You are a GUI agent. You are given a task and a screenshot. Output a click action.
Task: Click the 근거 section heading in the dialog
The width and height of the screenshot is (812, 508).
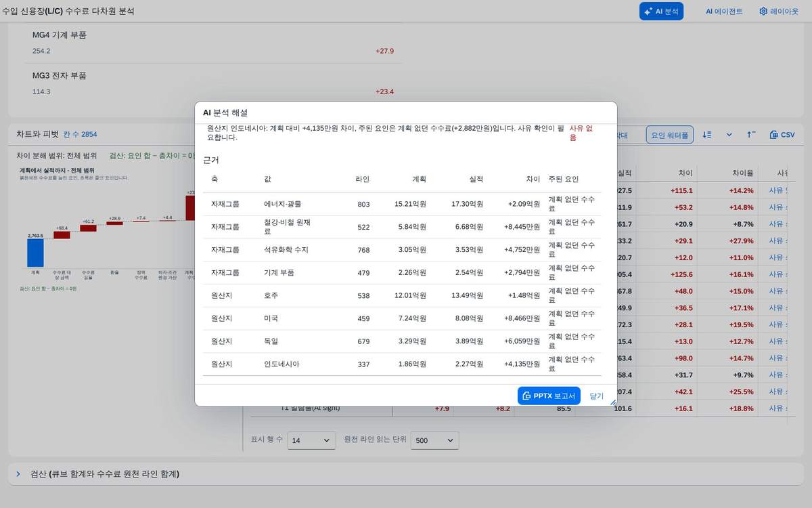click(211, 160)
